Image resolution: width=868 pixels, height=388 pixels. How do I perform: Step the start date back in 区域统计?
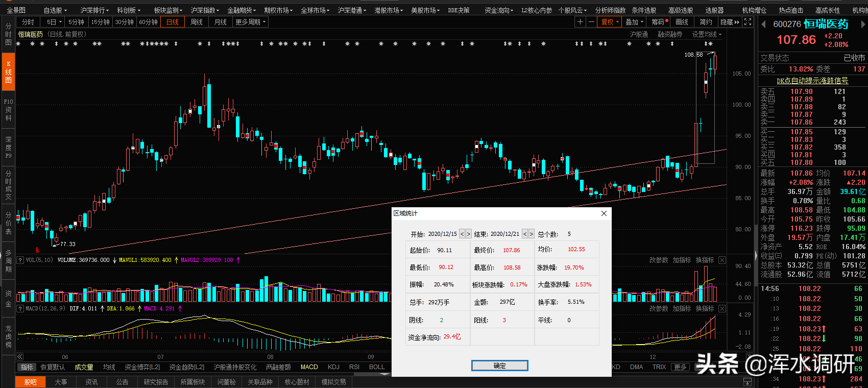pos(462,234)
